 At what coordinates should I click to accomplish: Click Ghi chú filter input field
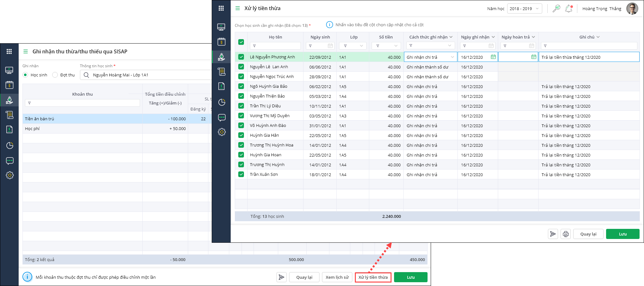(589, 46)
